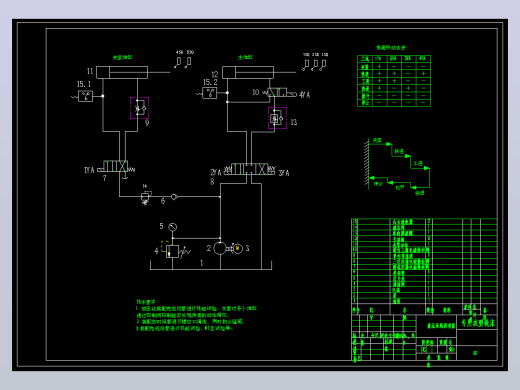The image size is (520, 390).
Task: Click the small valve symbol labeled 14
Action: 146,197
